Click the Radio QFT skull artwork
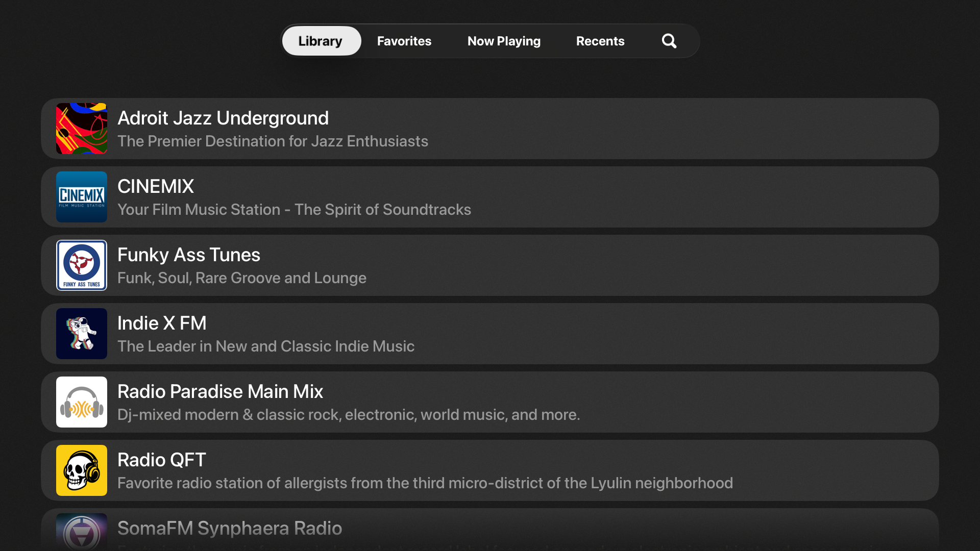This screenshot has height=551, width=980. 82,470
